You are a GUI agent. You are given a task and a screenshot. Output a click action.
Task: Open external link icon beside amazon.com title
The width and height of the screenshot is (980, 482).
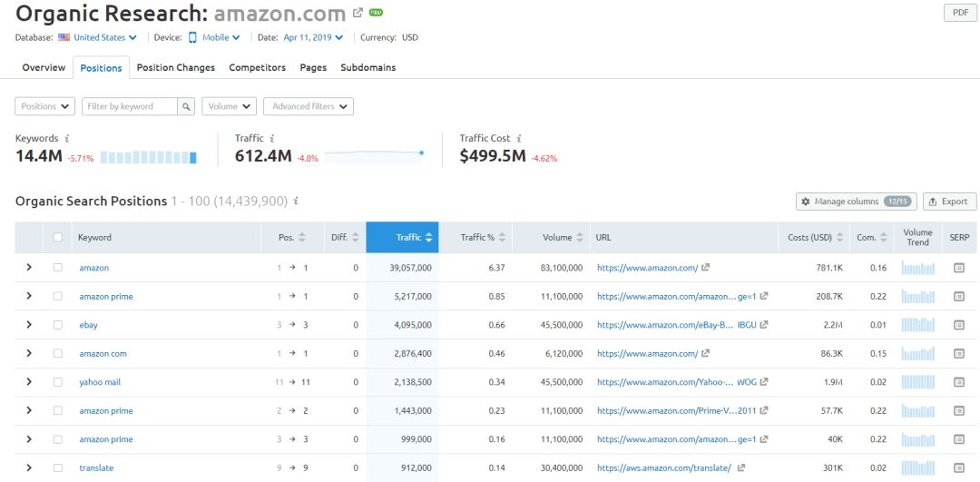[358, 14]
